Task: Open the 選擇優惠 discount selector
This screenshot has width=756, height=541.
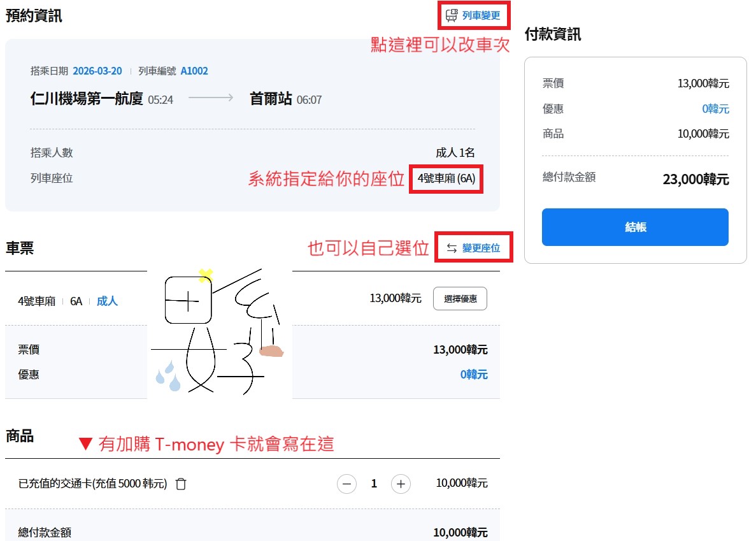Action: [460, 299]
